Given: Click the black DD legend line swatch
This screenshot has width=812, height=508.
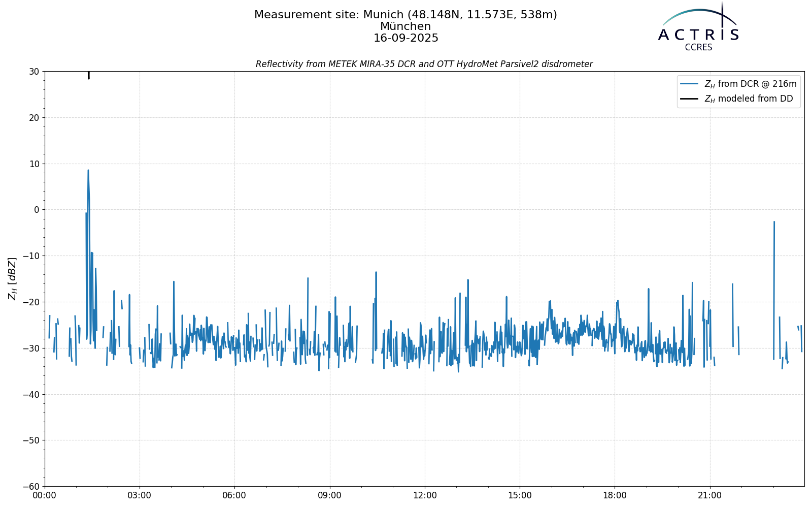Looking at the screenshot, I should coord(690,99).
